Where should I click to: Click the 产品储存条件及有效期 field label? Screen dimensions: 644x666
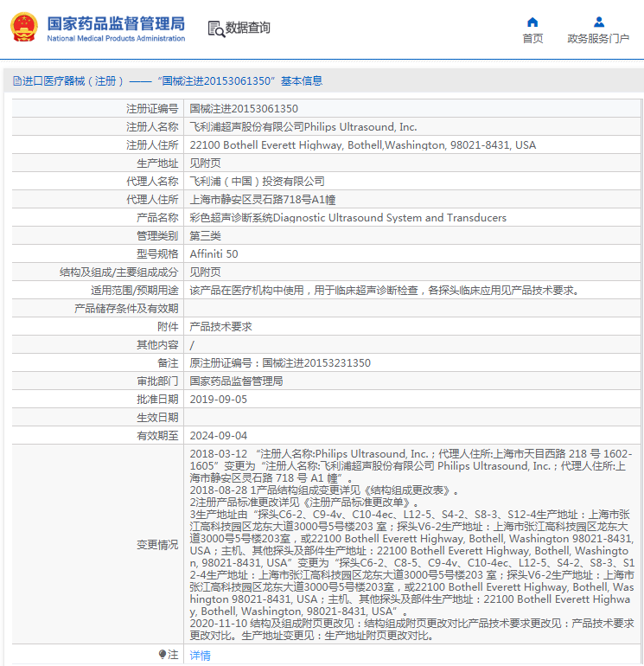pyautogui.click(x=126, y=309)
